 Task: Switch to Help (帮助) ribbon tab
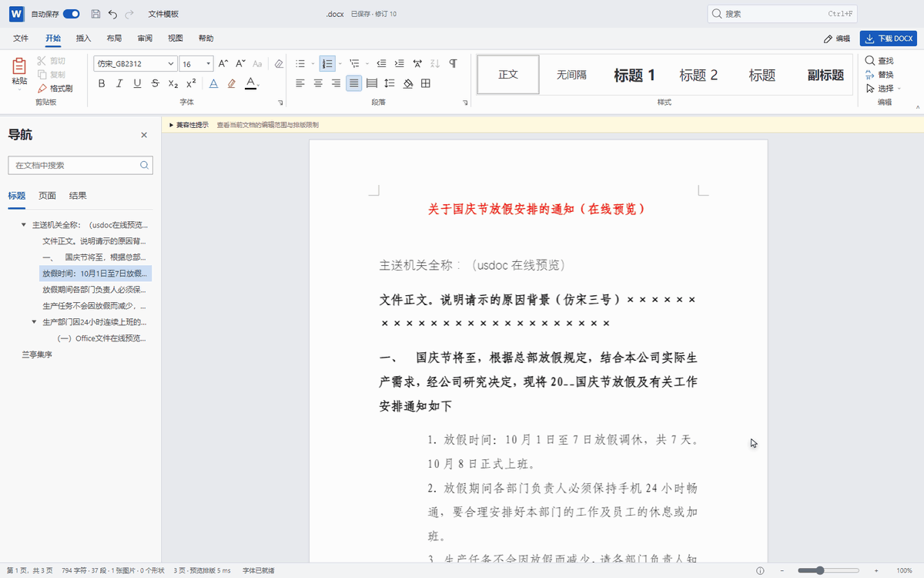tap(206, 39)
